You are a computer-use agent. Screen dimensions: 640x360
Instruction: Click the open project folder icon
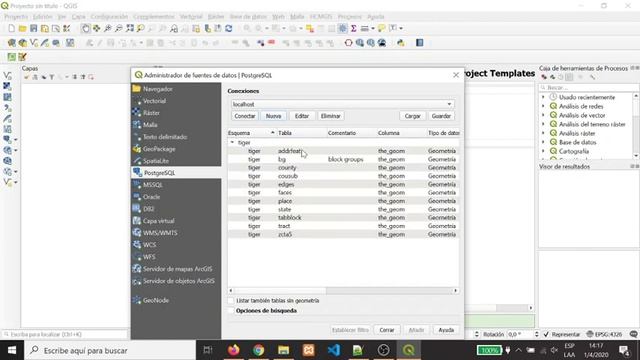click(22, 28)
